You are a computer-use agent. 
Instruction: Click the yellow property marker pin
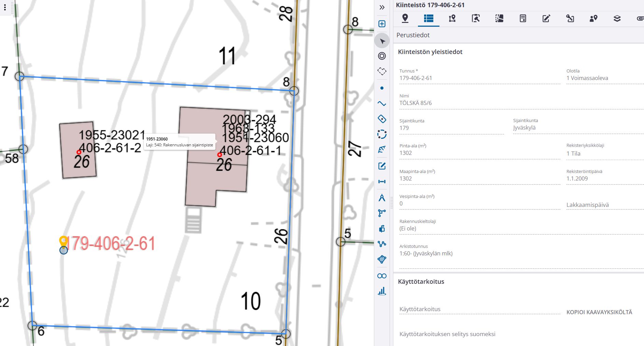[63, 241]
